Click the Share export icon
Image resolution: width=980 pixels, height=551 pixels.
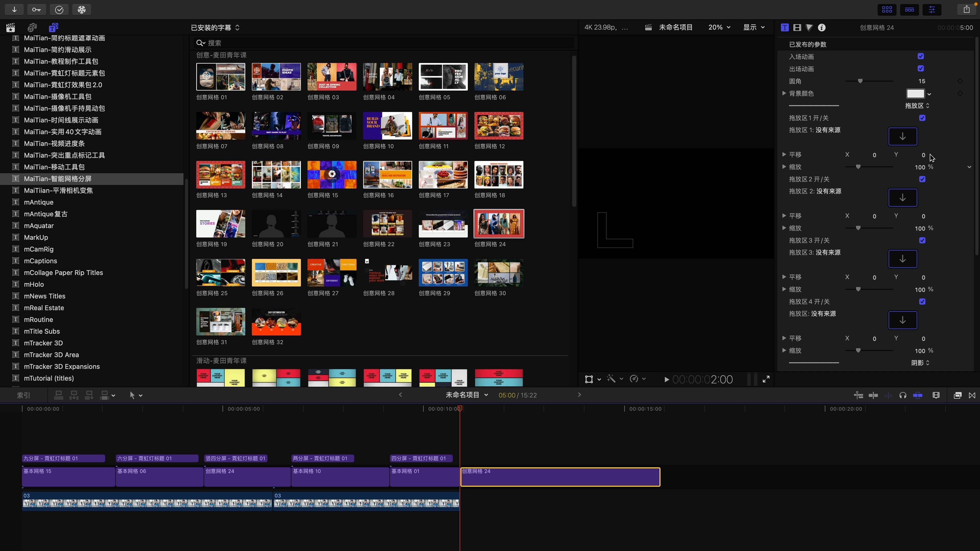pos(966,9)
